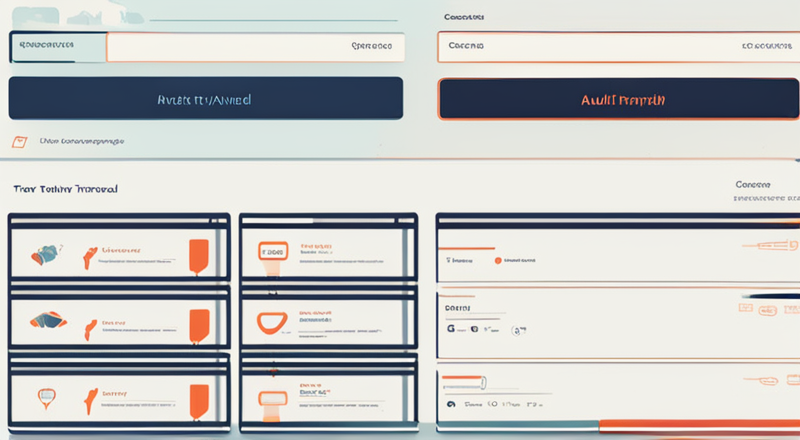Click the orange outlined square icon in right panel

pyautogui.click(x=746, y=308)
